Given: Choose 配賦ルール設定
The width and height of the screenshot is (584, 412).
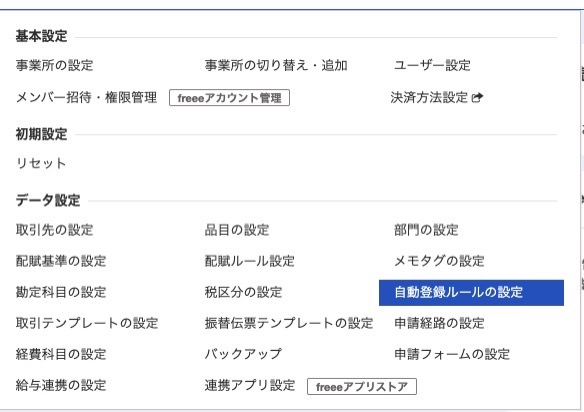Looking at the screenshot, I should pos(250,261).
